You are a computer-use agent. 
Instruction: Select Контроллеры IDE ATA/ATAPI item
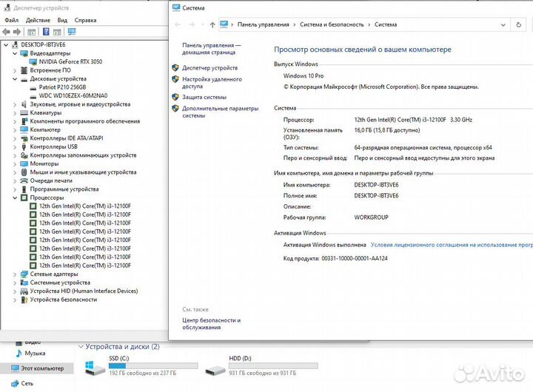point(67,138)
